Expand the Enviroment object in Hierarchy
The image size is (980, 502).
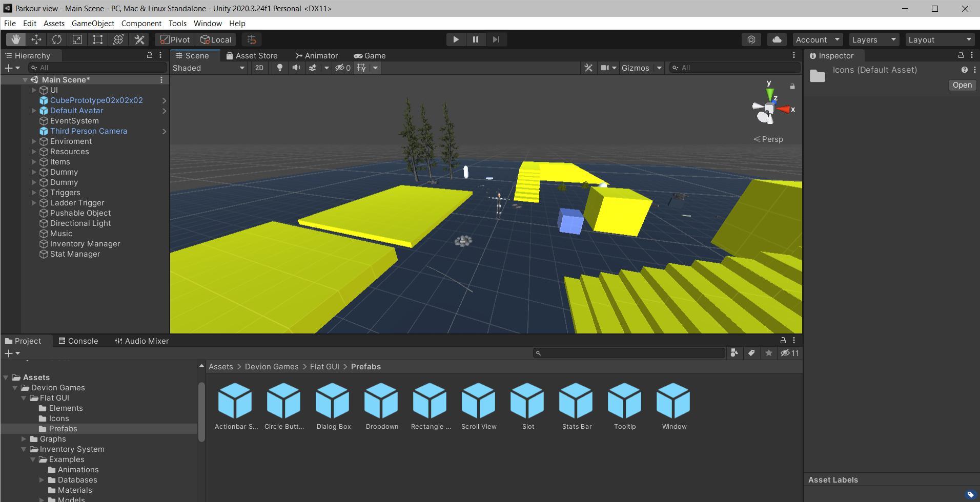tap(34, 141)
